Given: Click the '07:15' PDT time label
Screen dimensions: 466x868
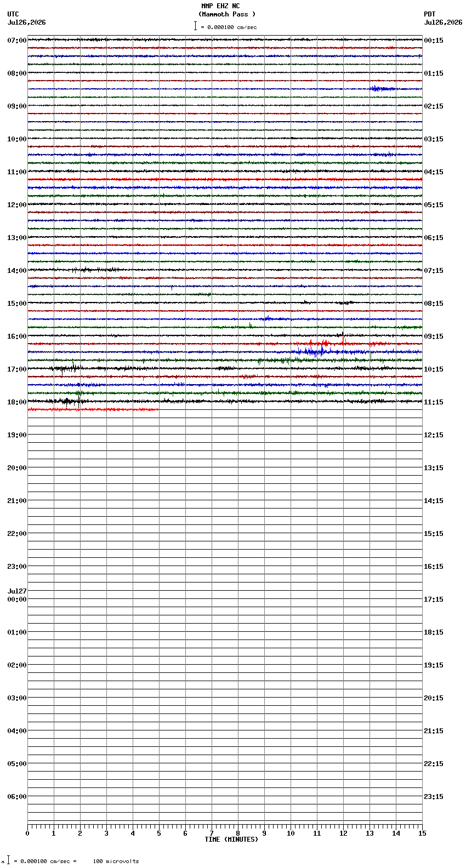Looking at the screenshot, I should tap(434, 271).
